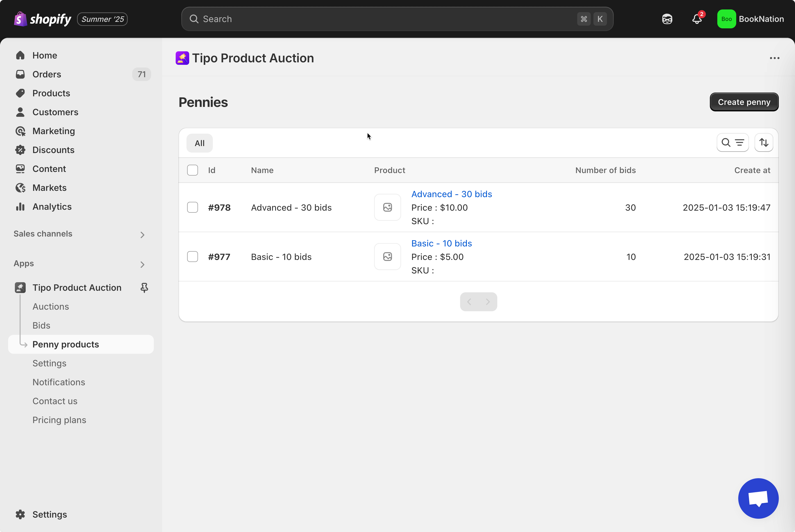Unpin Tipo Product Auction with the pin icon
795x532 pixels.
point(144,288)
